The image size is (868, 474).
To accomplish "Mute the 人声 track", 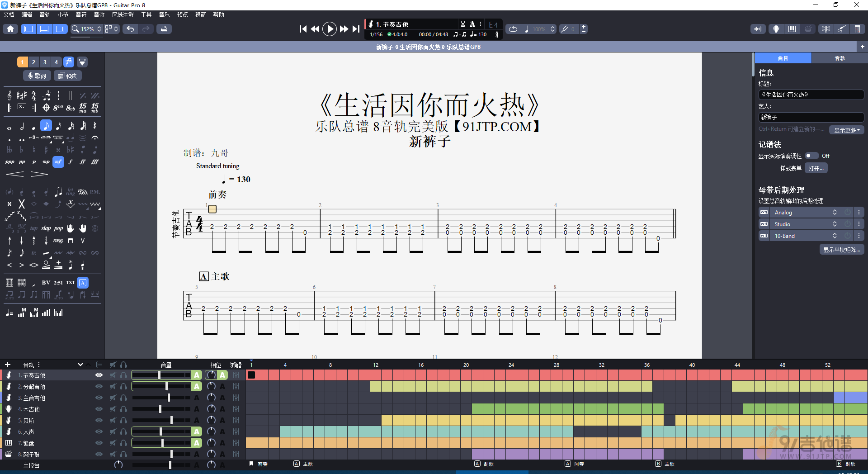I will [113, 431].
